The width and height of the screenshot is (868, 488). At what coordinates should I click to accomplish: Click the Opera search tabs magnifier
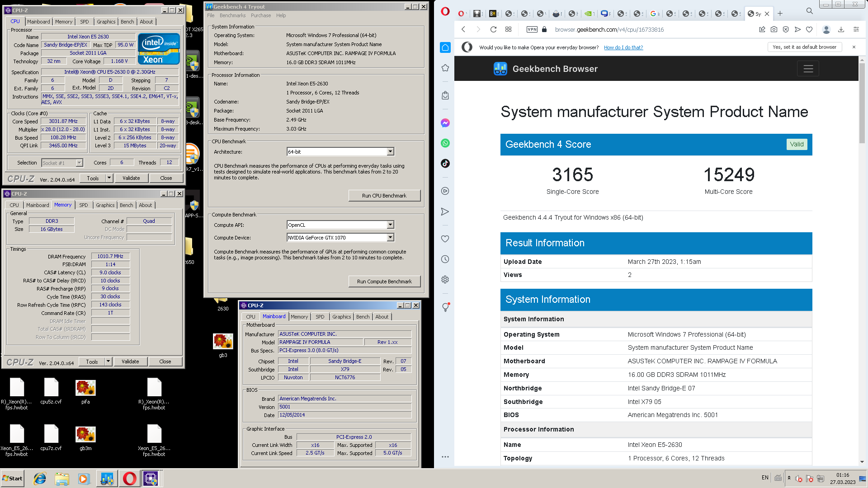tap(810, 11)
